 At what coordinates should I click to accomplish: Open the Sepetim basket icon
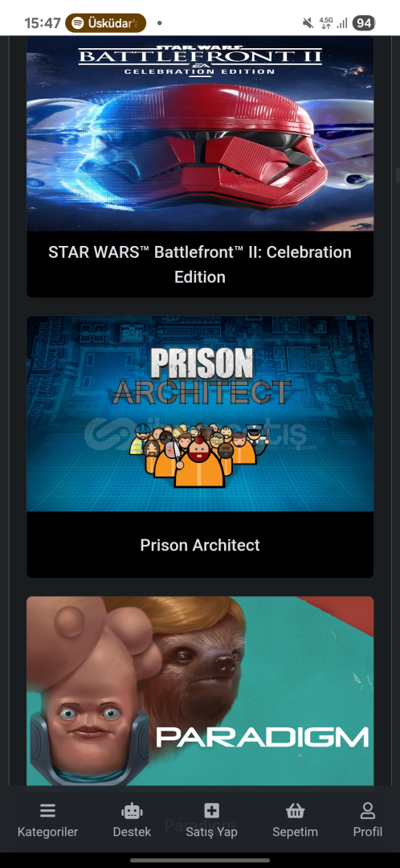click(295, 811)
